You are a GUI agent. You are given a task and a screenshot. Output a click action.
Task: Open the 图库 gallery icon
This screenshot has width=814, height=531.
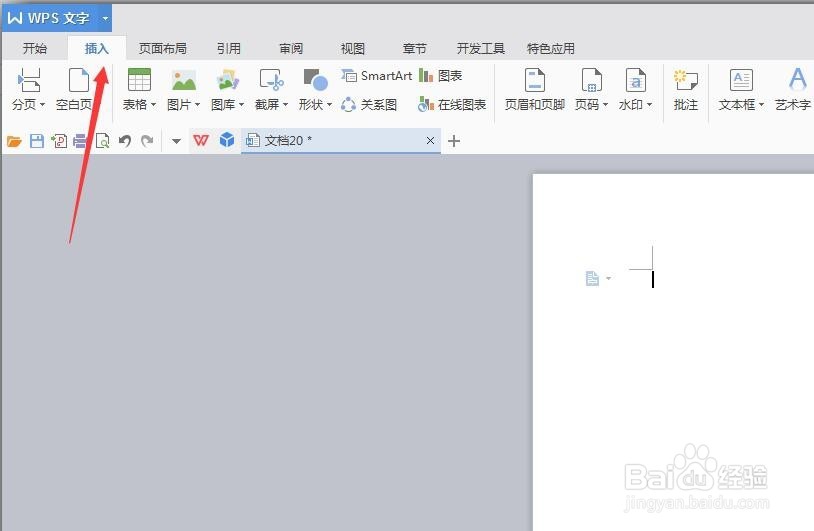[227, 80]
